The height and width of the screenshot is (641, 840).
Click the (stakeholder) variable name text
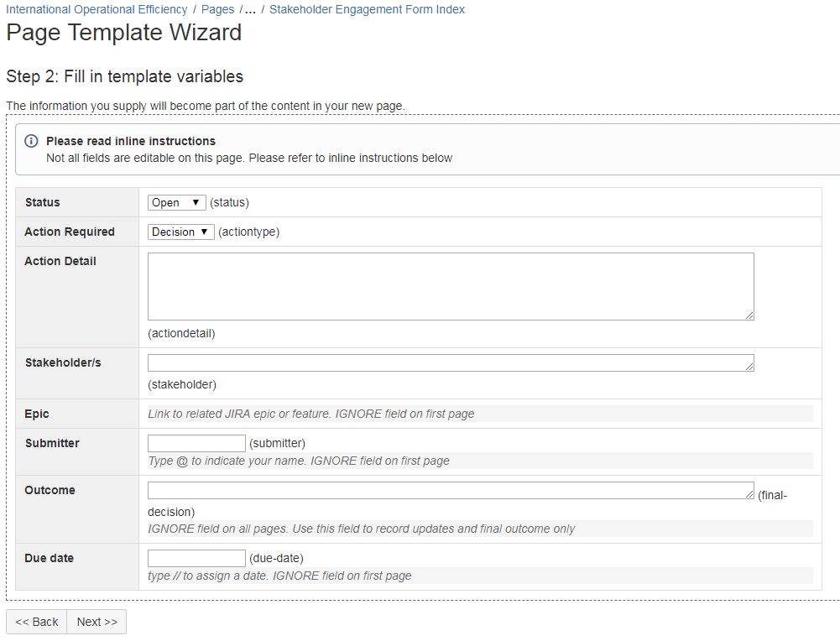(x=182, y=384)
